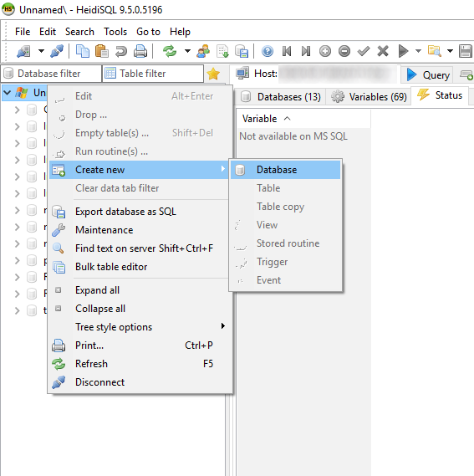Click the Delete row minus icon

pyautogui.click(x=344, y=51)
